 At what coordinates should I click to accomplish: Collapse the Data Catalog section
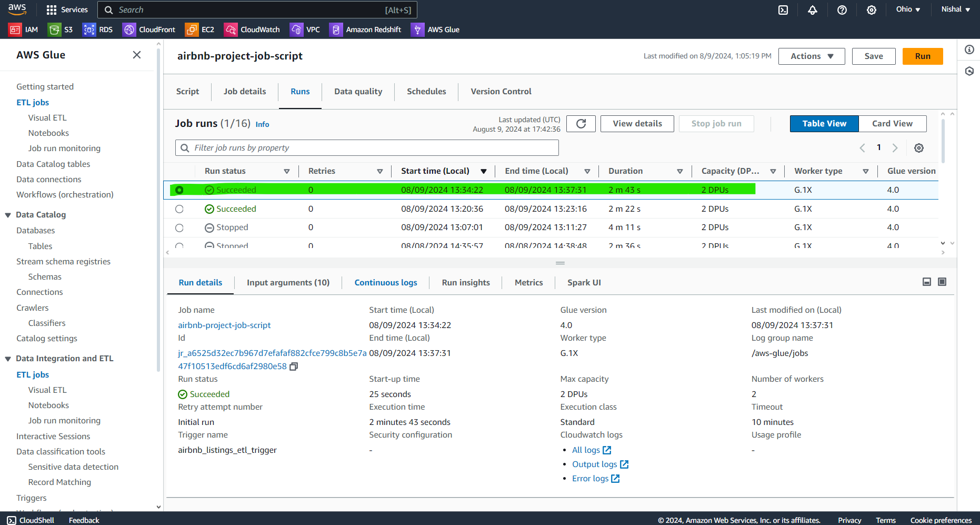pos(8,215)
